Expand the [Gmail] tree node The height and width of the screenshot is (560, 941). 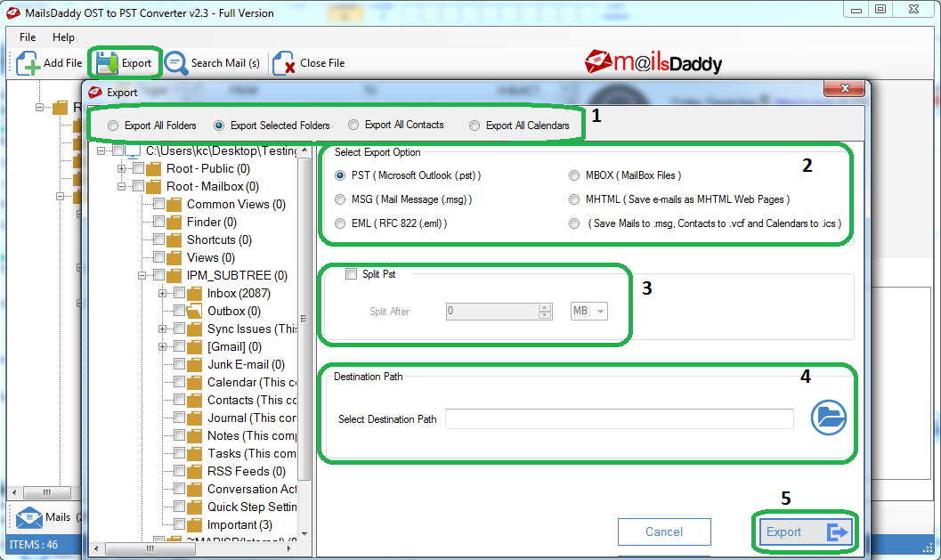[x=162, y=347]
